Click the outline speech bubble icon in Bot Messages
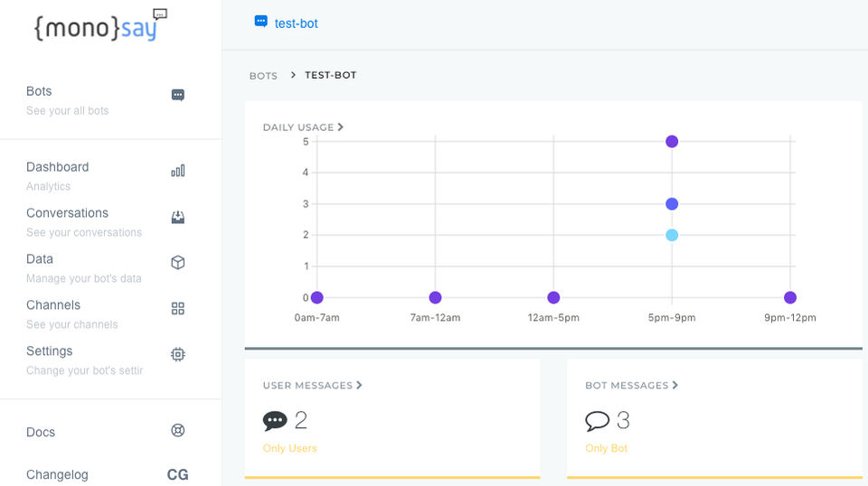The image size is (868, 486). click(x=598, y=421)
